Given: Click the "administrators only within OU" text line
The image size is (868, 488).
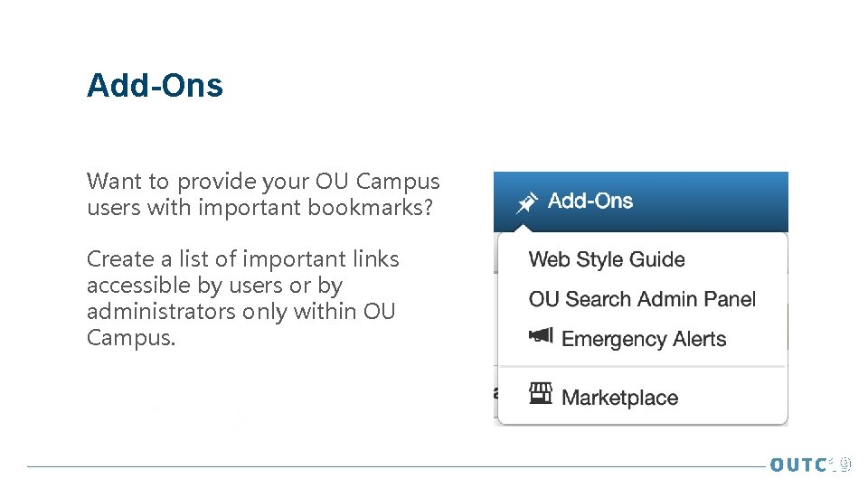Looking at the screenshot, I should 241,312.
